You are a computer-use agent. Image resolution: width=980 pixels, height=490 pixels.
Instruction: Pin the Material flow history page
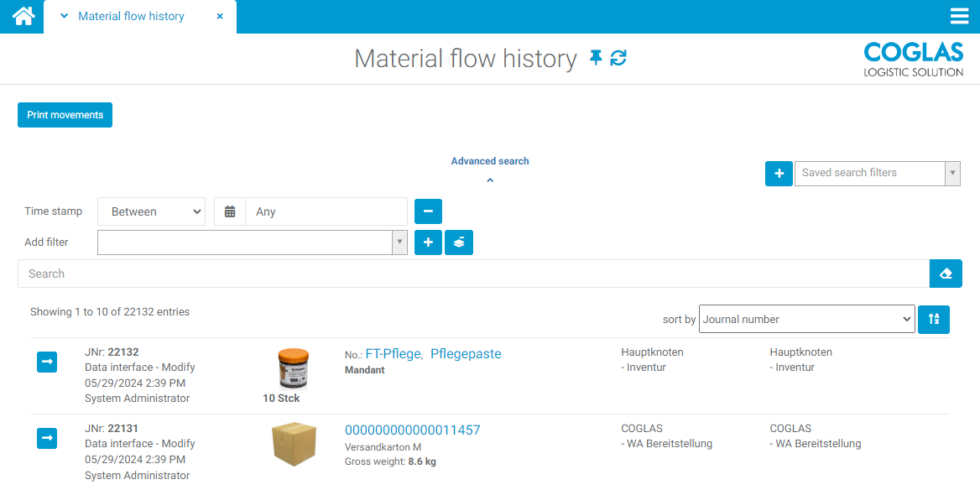tap(596, 58)
